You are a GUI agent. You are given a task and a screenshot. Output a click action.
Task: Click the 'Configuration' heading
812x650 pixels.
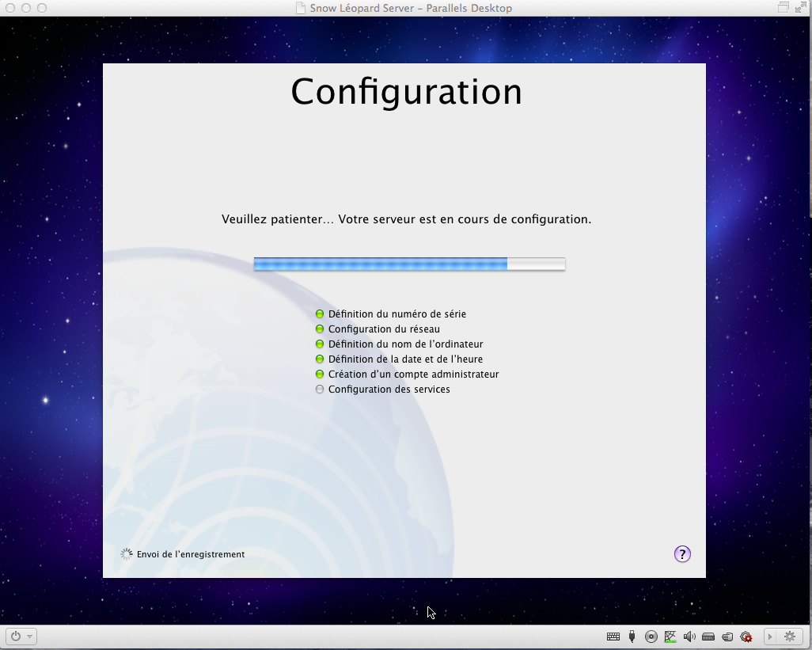point(407,92)
